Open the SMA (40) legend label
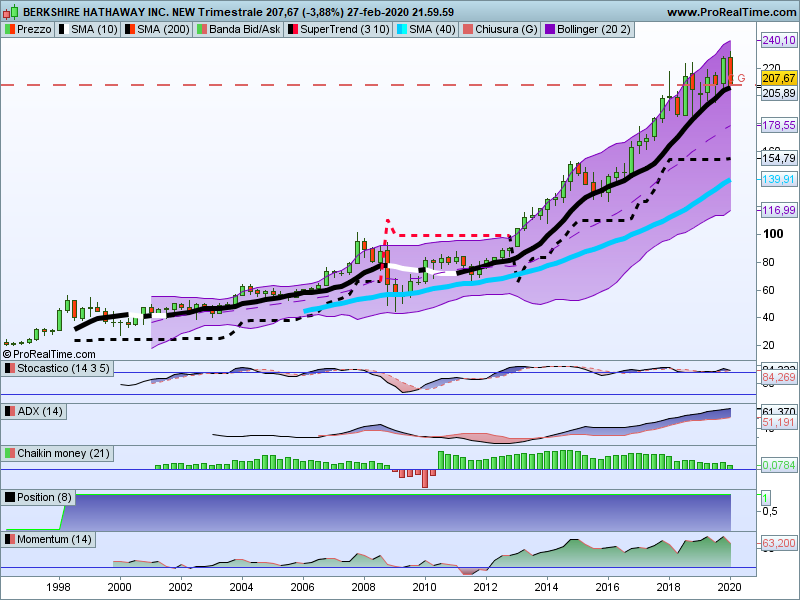Viewport: 800px width, 600px height. tap(432, 30)
